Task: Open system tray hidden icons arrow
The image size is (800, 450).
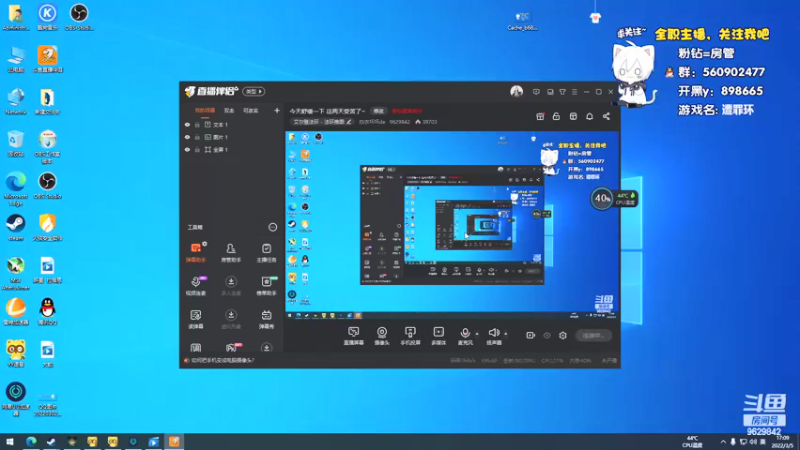Action: click(722, 442)
